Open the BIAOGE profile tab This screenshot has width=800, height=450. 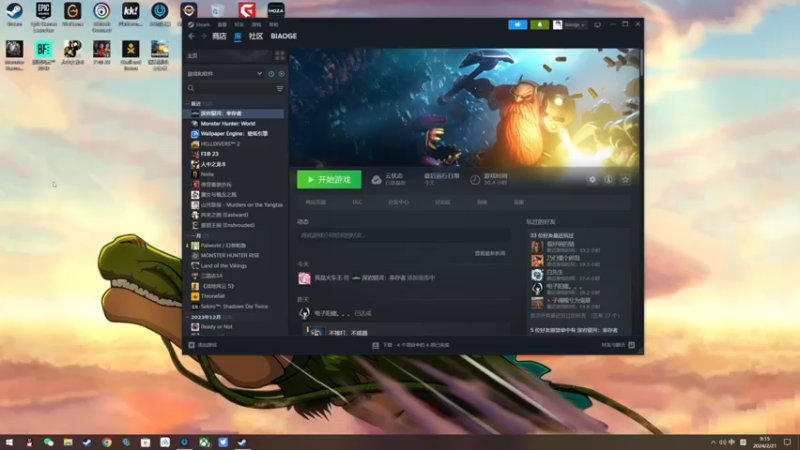tap(284, 36)
